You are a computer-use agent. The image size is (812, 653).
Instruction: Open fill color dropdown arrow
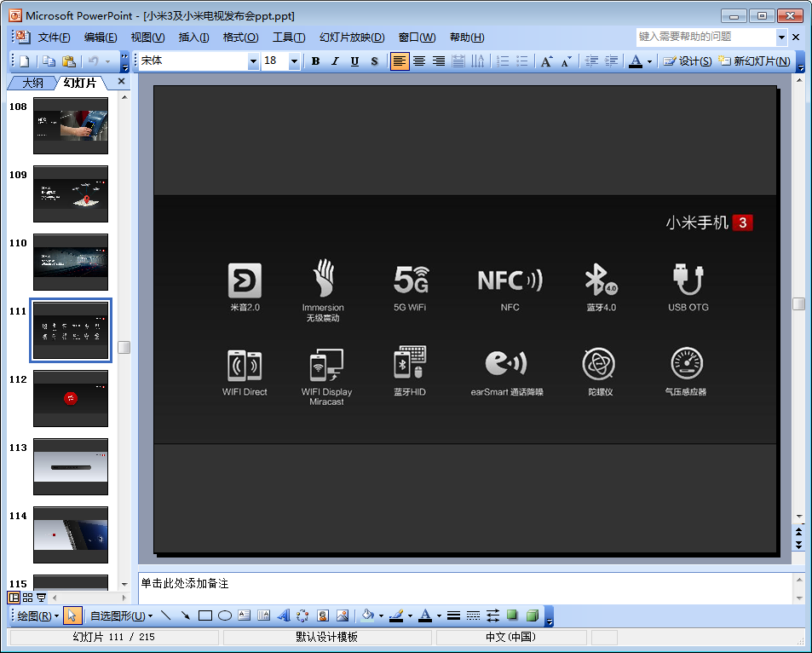[x=381, y=615]
